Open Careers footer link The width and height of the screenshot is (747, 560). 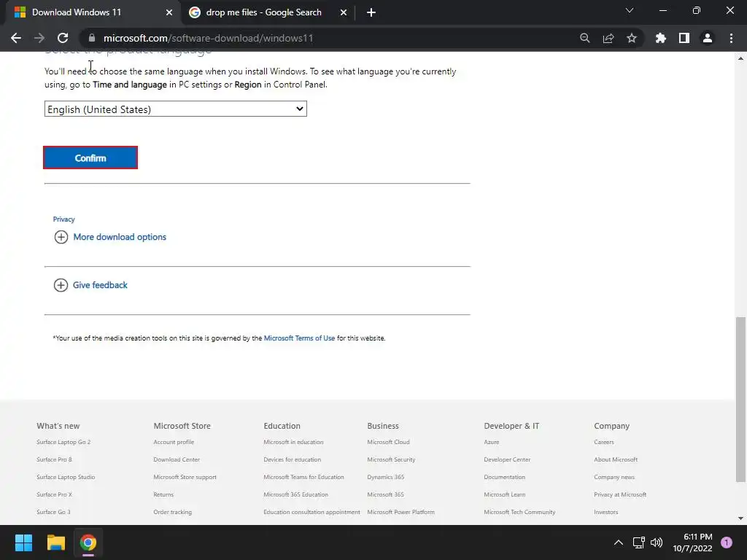point(603,442)
